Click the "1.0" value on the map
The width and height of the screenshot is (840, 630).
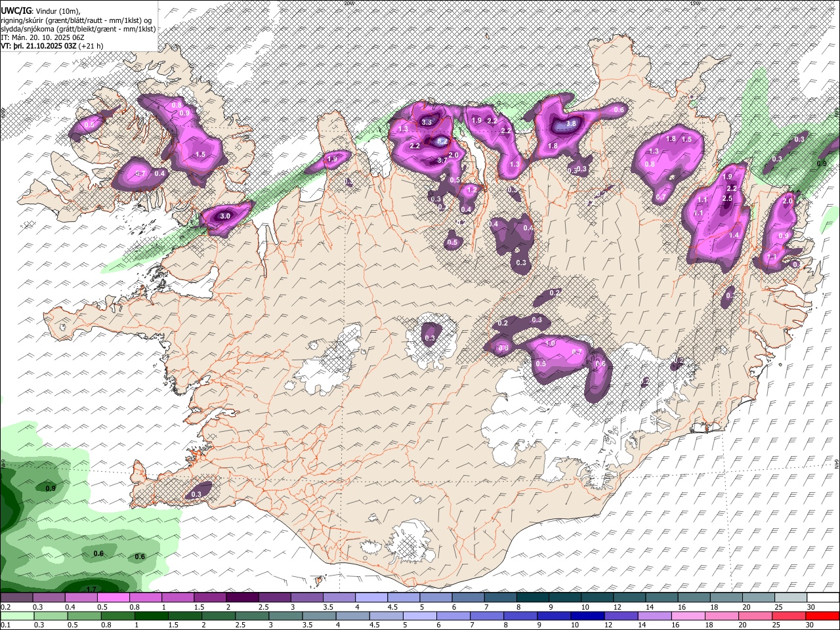pos(551,343)
